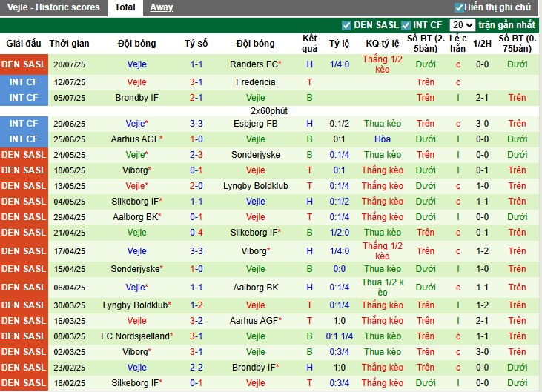This screenshot has height=392, width=542.
Task: Open the 20 recent matches dropdown
Action: pos(462,25)
